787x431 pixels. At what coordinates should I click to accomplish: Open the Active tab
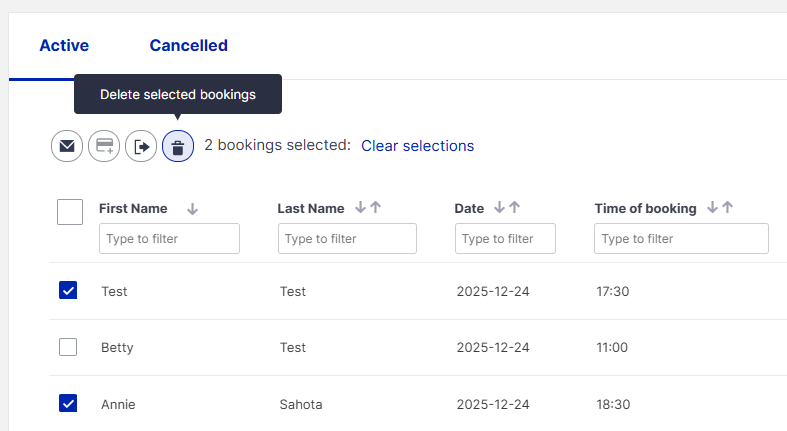tap(64, 45)
